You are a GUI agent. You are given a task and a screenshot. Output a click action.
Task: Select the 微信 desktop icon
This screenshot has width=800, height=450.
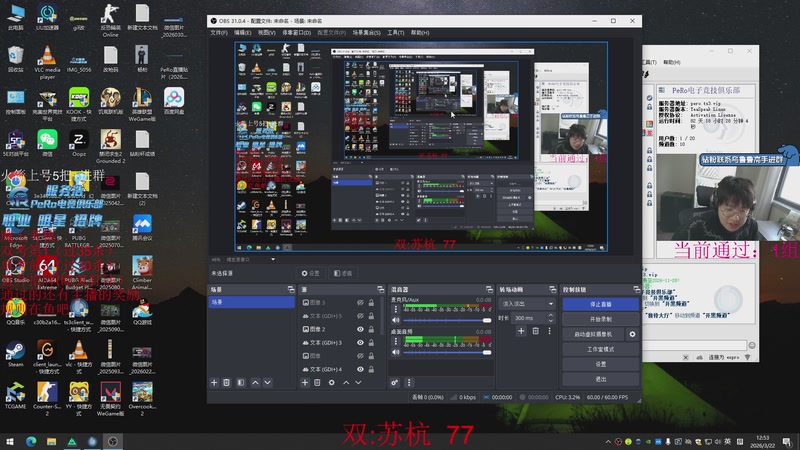47,143
